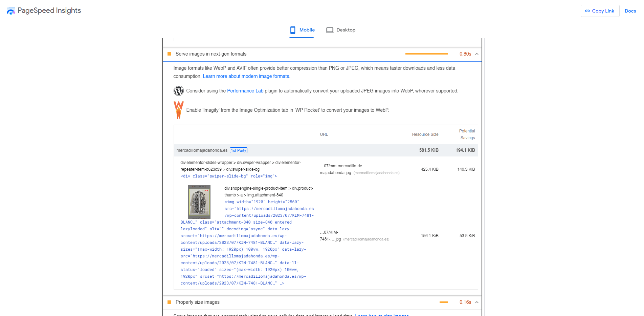Click the short orange bar for Properly size images

click(x=444, y=302)
